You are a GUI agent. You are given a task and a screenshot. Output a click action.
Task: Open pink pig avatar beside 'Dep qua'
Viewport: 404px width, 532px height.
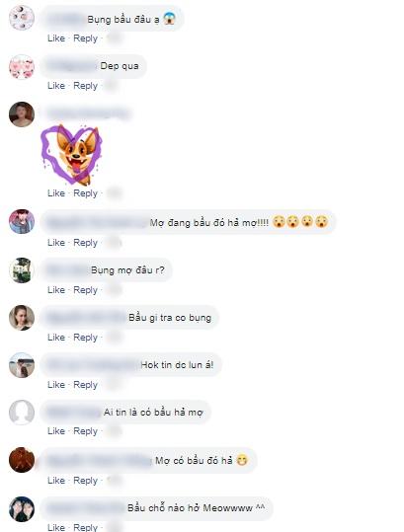coord(22,66)
